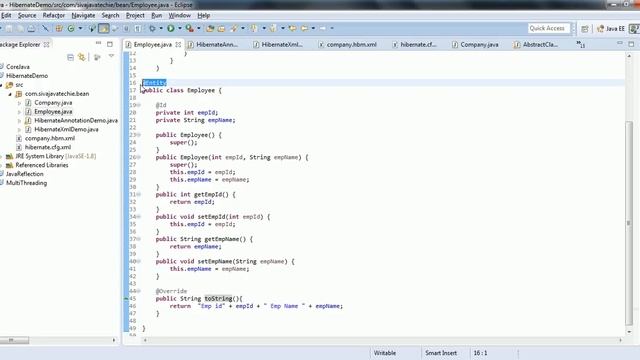Select HibernateAnnotationDemo.java in Package Explorer
Image resolution: width=640 pixels, height=360 pixels.
(x=76, y=120)
